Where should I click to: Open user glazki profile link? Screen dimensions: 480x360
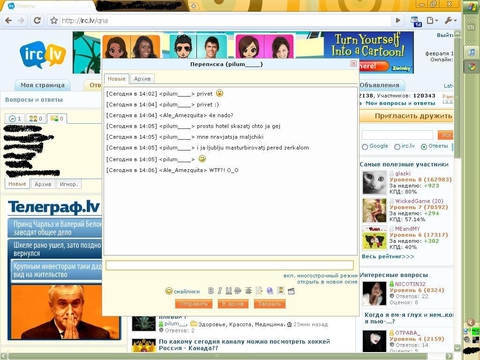403,174
